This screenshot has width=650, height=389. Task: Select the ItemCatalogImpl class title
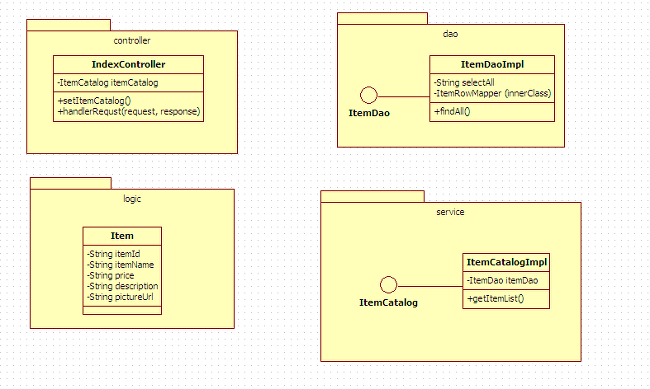click(507, 262)
